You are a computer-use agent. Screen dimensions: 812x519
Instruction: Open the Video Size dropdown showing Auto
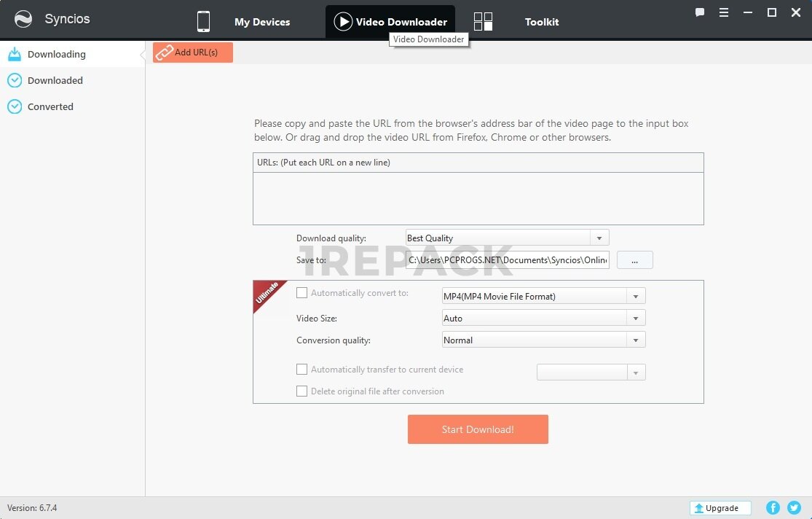543,318
